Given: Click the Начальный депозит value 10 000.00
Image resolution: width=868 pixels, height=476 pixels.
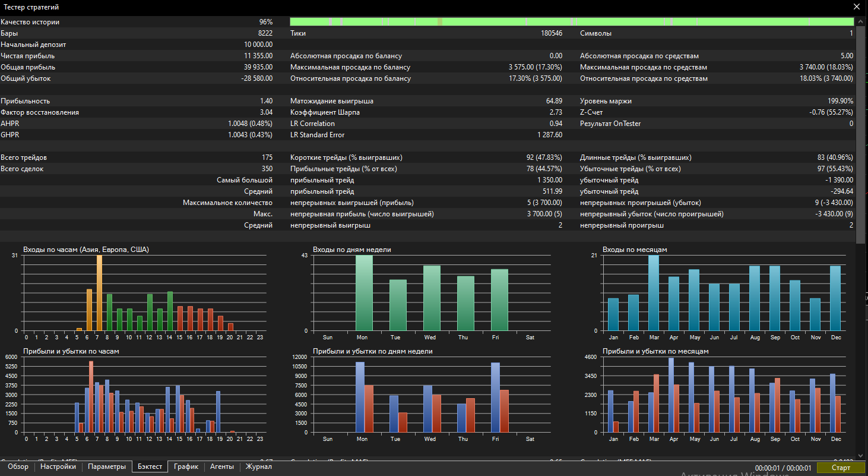Looking at the screenshot, I should (258, 45).
